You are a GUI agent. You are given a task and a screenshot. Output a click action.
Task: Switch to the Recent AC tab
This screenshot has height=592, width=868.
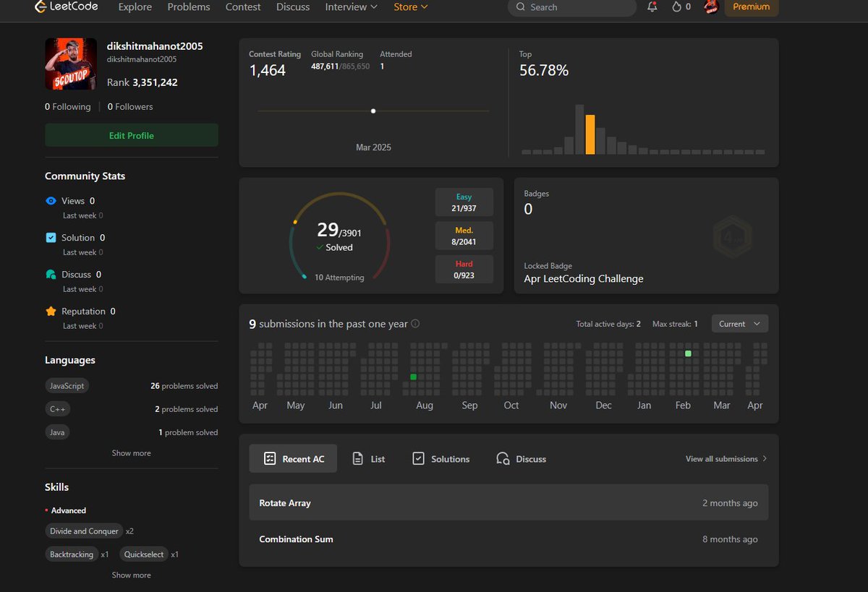tap(293, 458)
